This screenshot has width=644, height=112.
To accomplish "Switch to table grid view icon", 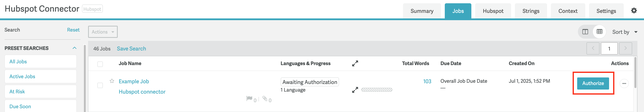I will pyautogui.click(x=599, y=32).
